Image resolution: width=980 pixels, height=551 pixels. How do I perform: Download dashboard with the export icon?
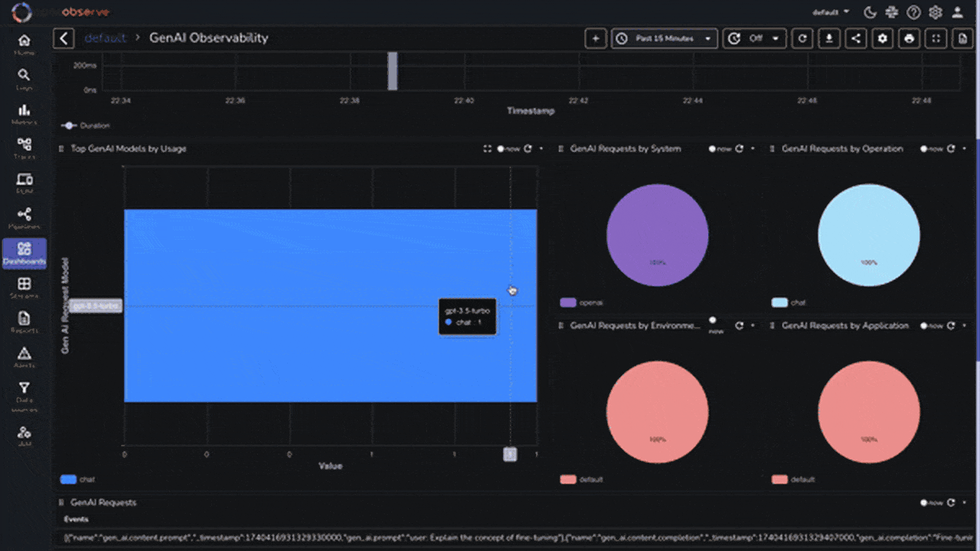pyautogui.click(x=829, y=39)
